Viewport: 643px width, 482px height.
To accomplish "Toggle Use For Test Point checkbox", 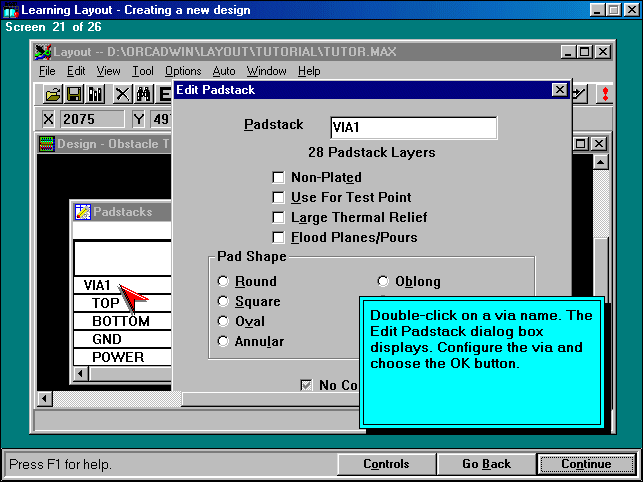I will pyautogui.click(x=279, y=197).
